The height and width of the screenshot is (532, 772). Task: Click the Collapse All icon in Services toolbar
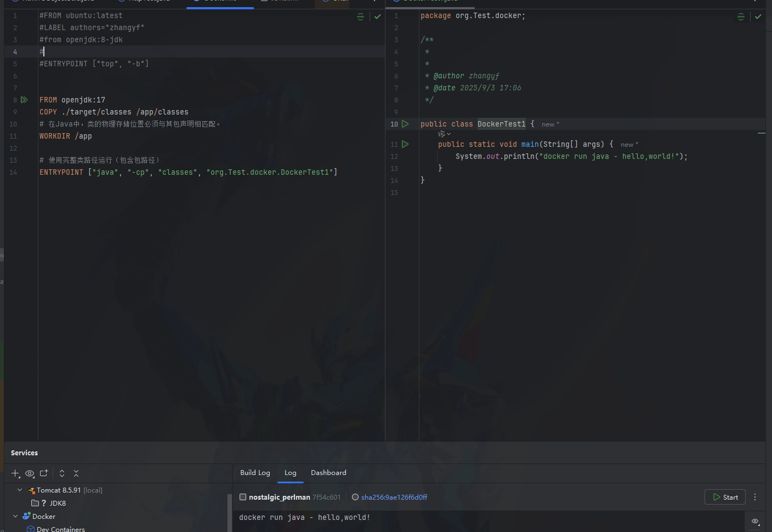click(76, 473)
